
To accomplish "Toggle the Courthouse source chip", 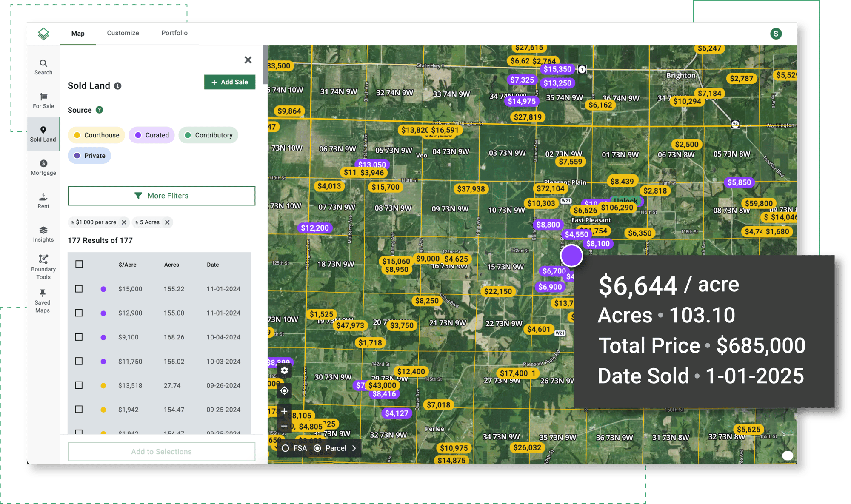I will [96, 135].
